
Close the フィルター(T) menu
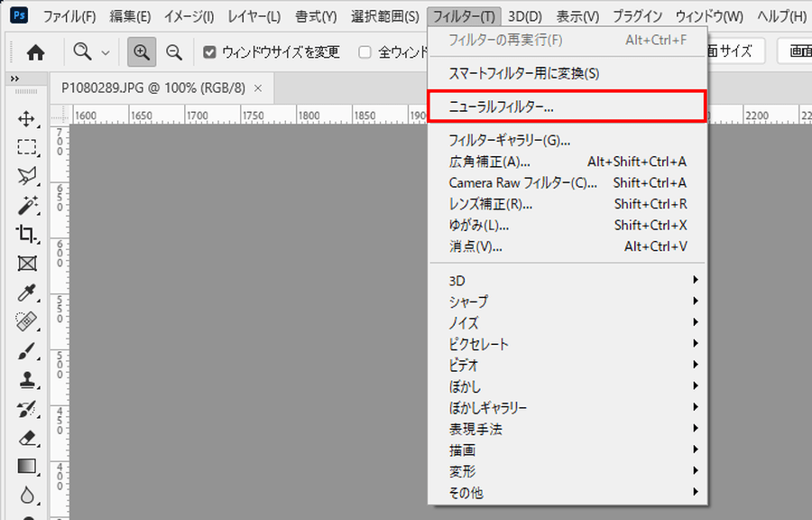click(464, 16)
